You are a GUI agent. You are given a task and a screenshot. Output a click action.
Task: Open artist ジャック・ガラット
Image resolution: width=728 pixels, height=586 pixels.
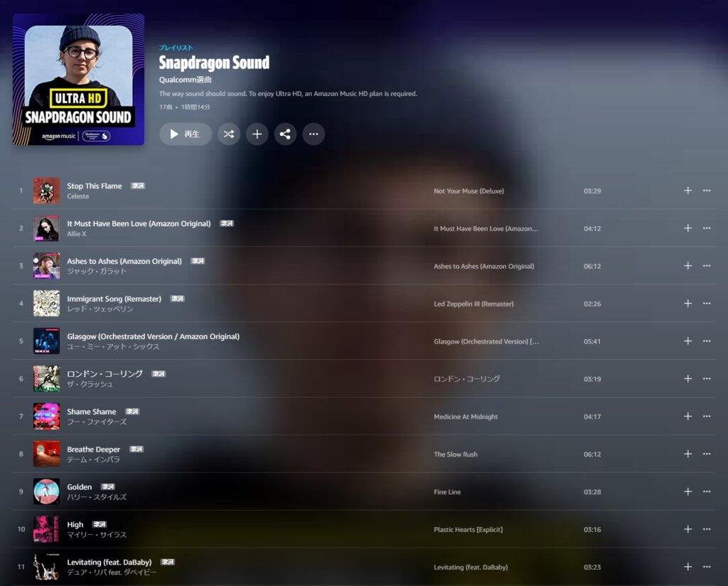(97, 271)
